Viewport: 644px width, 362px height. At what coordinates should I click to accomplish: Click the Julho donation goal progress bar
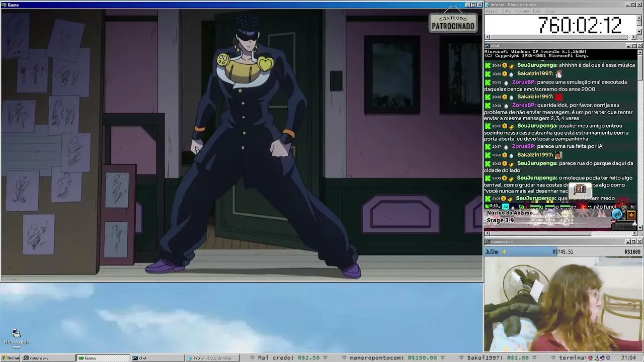[x=563, y=252]
